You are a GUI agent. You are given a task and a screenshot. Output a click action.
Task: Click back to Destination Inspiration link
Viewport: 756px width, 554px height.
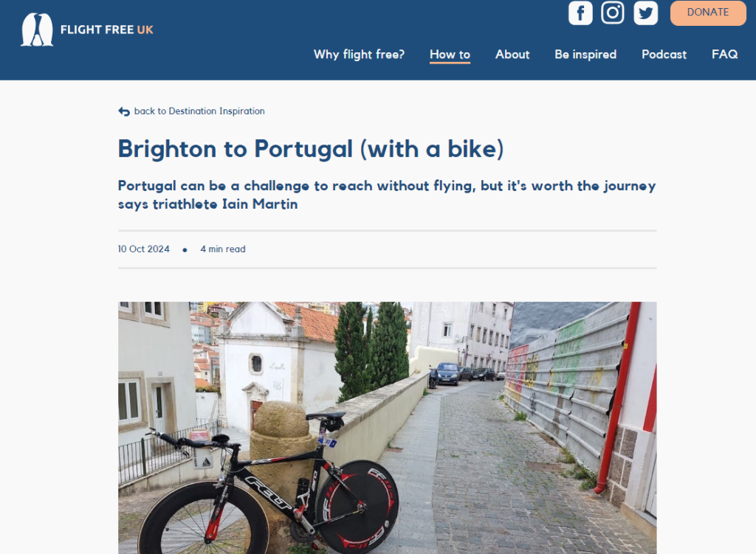click(199, 111)
